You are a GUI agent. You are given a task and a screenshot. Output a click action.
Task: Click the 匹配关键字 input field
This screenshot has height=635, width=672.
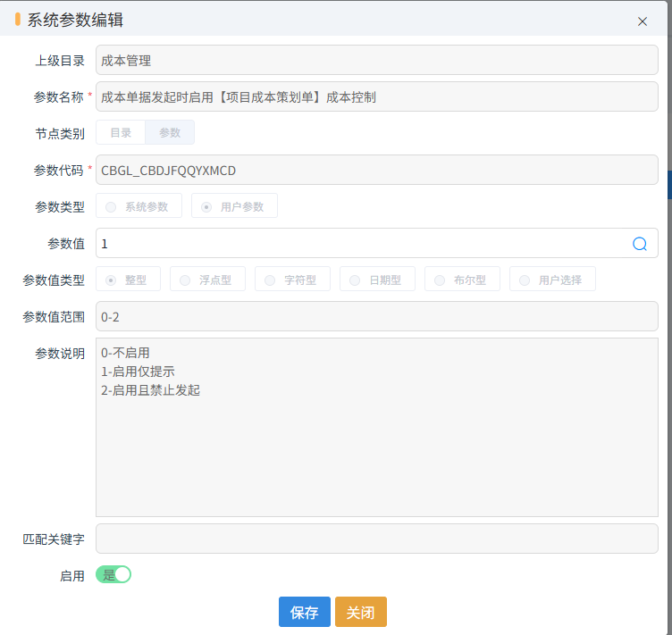(377, 539)
